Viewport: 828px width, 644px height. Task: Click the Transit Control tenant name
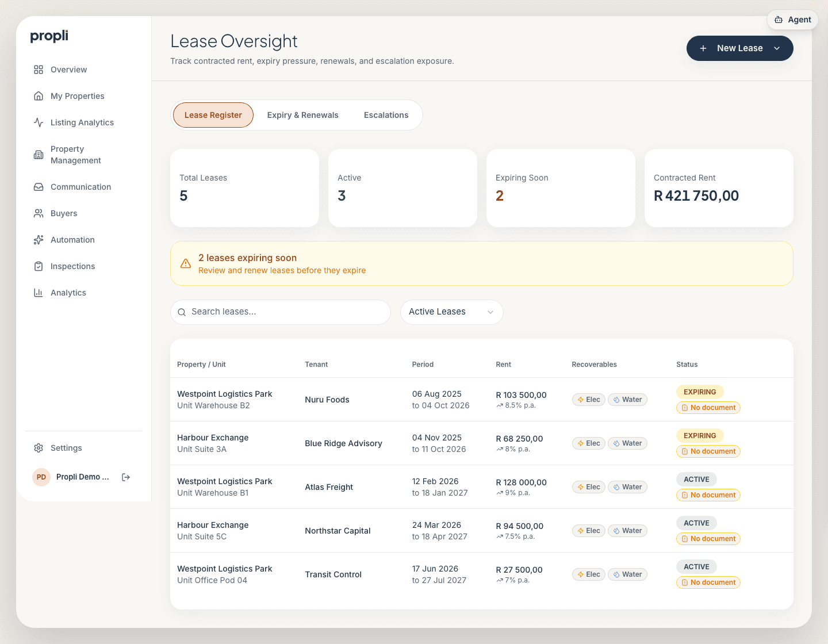pos(333,574)
